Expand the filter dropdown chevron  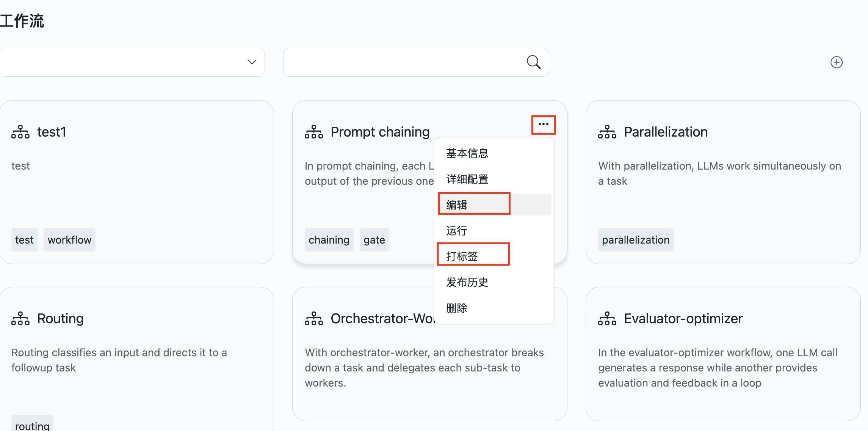click(x=252, y=62)
